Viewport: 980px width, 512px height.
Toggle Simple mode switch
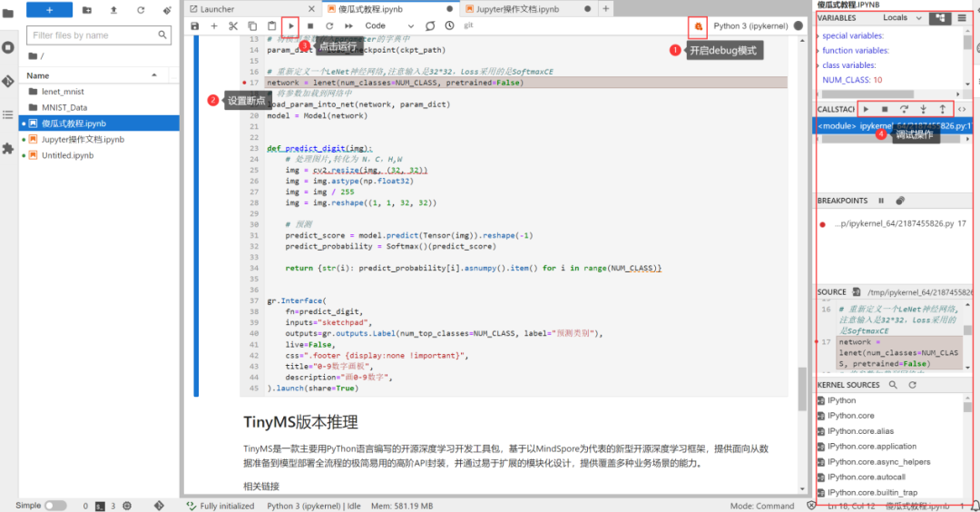pyautogui.click(x=55, y=506)
